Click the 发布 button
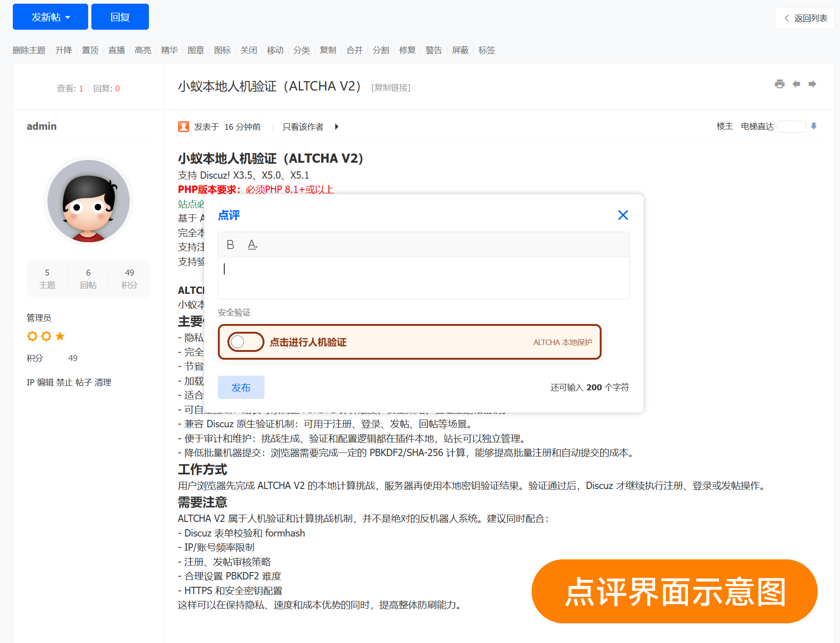Screen dimensions: 840x643 coord(241,388)
